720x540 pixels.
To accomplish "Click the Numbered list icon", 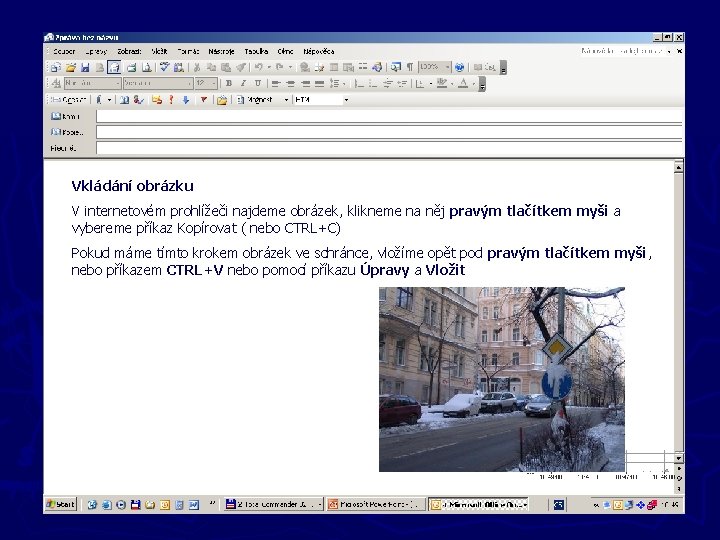I will pos(359,84).
